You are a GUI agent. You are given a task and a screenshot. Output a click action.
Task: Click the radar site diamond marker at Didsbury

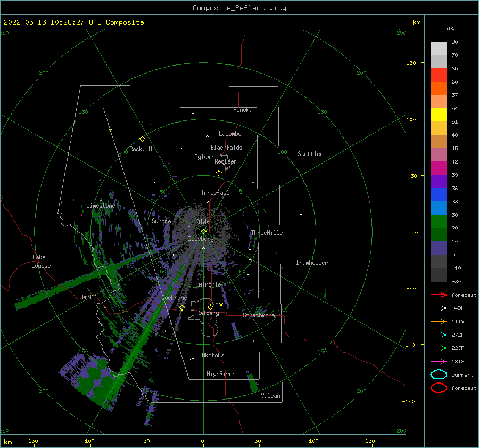(x=203, y=232)
